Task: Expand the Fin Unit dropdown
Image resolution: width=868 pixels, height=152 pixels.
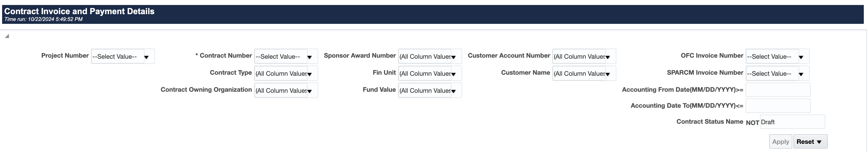Action: coord(453,74)
